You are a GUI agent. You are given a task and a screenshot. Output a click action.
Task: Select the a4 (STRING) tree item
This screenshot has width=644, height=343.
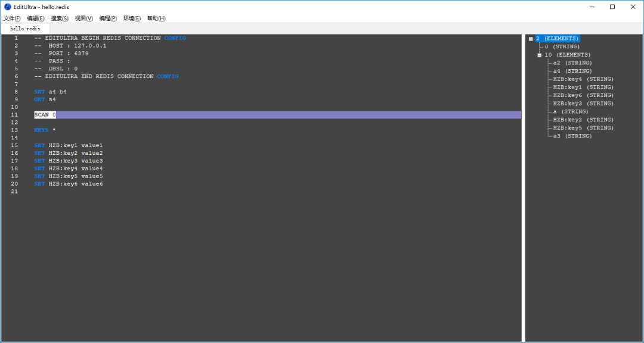click(572, 71)
